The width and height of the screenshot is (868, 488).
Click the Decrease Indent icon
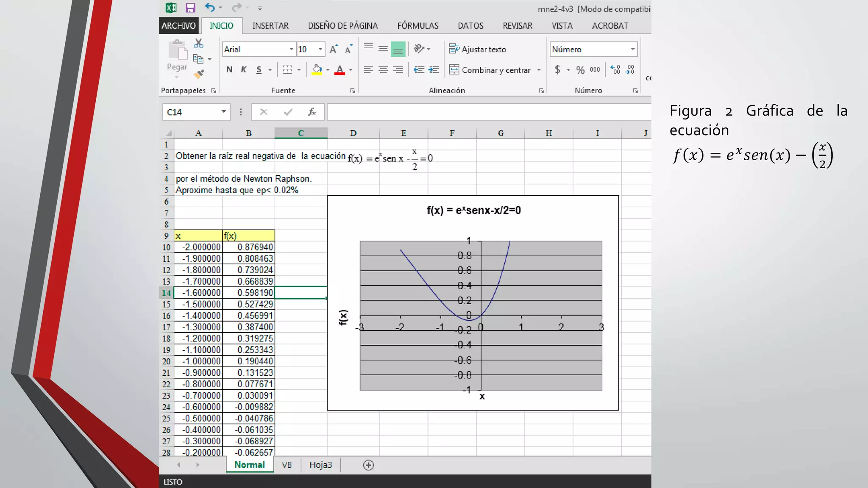(419, 69)
